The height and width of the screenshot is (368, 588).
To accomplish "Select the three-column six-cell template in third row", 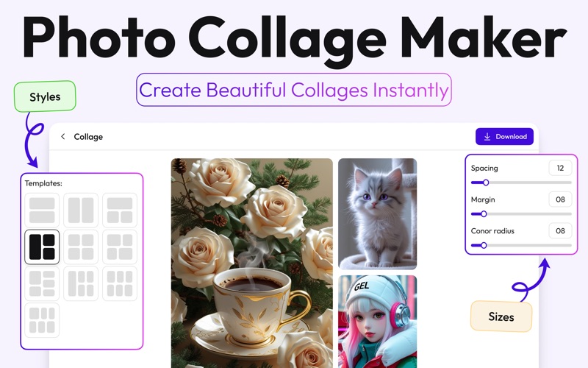I will 120,283.
